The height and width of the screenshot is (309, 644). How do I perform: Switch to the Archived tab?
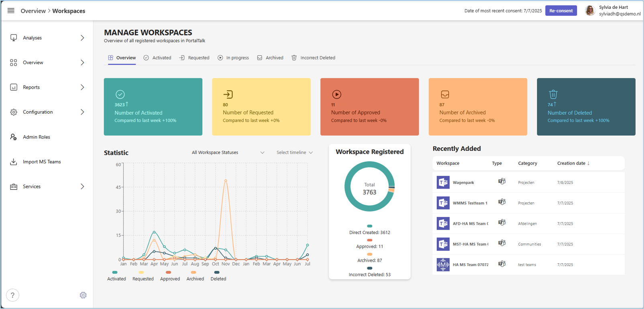point(270,58)
